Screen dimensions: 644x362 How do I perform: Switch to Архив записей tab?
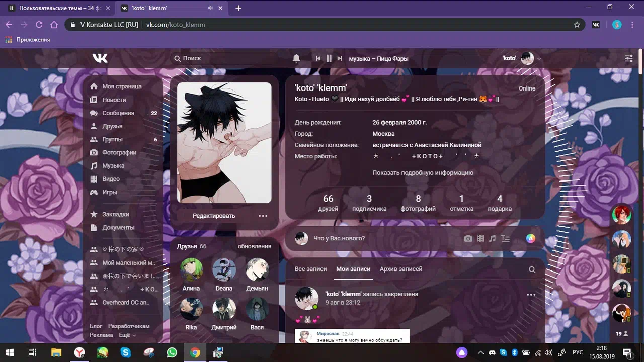pyautogui.click(x=401, y=269)
